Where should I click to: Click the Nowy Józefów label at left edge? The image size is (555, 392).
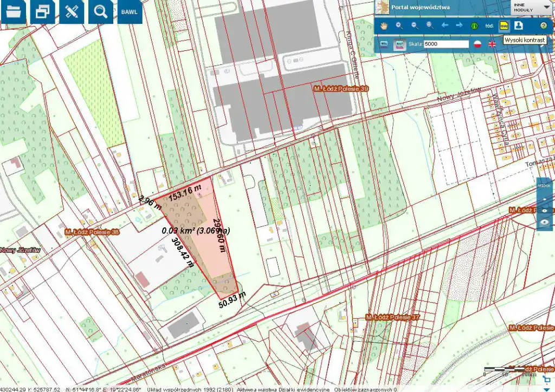click(20, 250)
